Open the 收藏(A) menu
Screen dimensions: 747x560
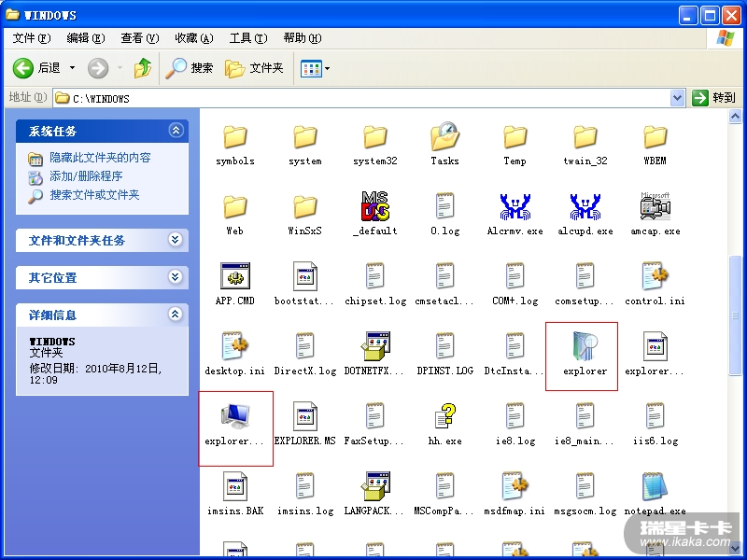194,38
